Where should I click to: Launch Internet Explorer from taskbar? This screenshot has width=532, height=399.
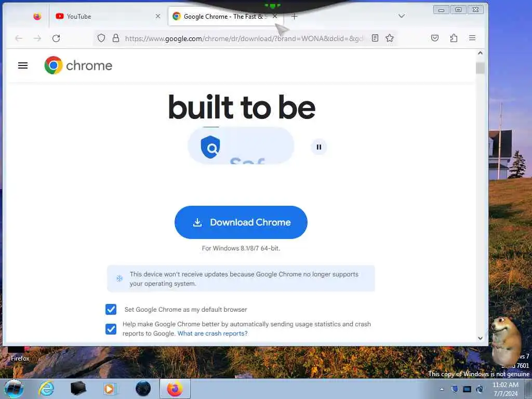[46, 389]
